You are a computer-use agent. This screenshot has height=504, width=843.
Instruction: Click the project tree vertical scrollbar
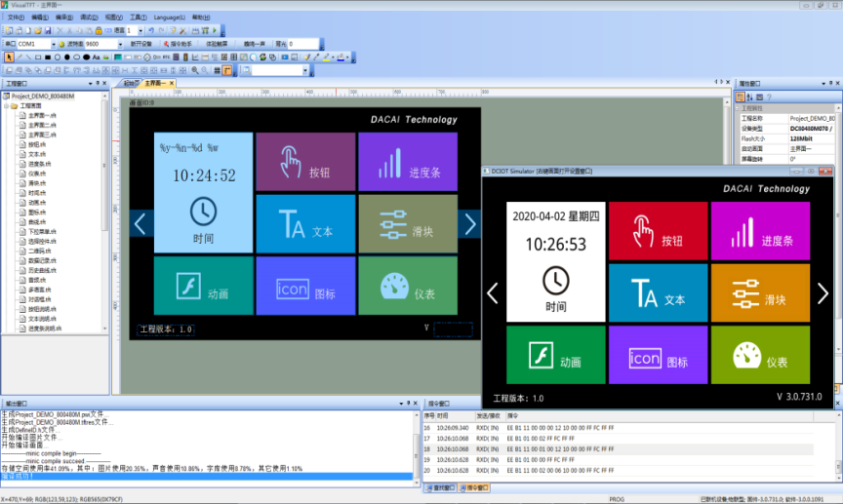pyautogui.click(x=104, y=213)
